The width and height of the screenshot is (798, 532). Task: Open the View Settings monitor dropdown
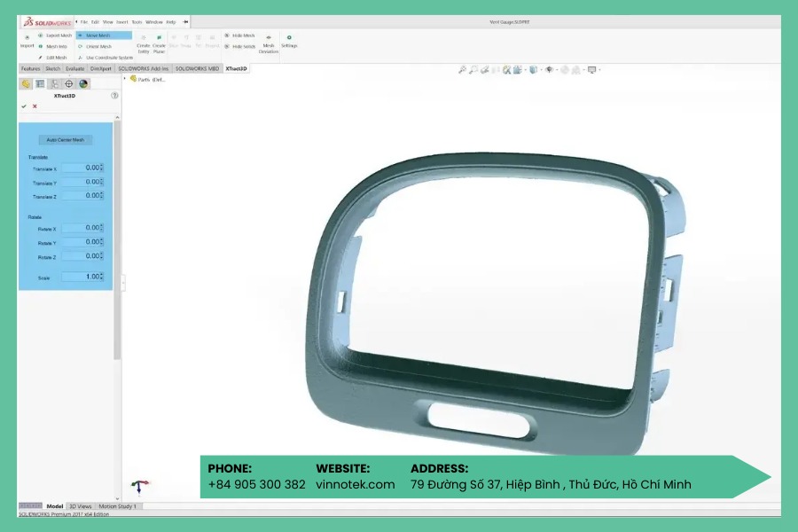(592, 70)
